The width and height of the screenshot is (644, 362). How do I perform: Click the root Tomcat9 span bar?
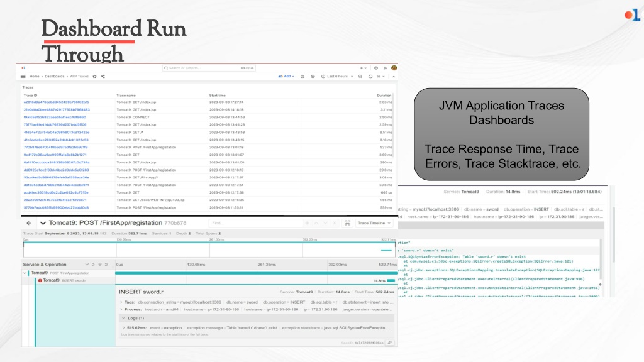tap(257, 273)
